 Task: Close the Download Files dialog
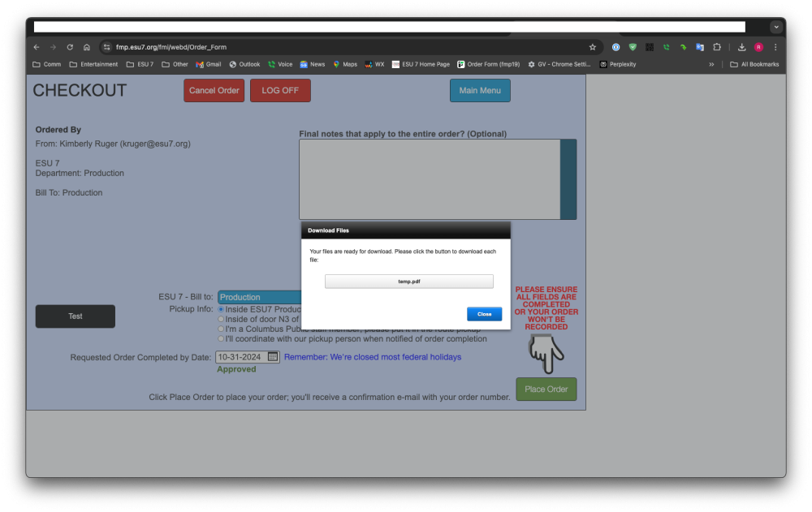point(484,314)
